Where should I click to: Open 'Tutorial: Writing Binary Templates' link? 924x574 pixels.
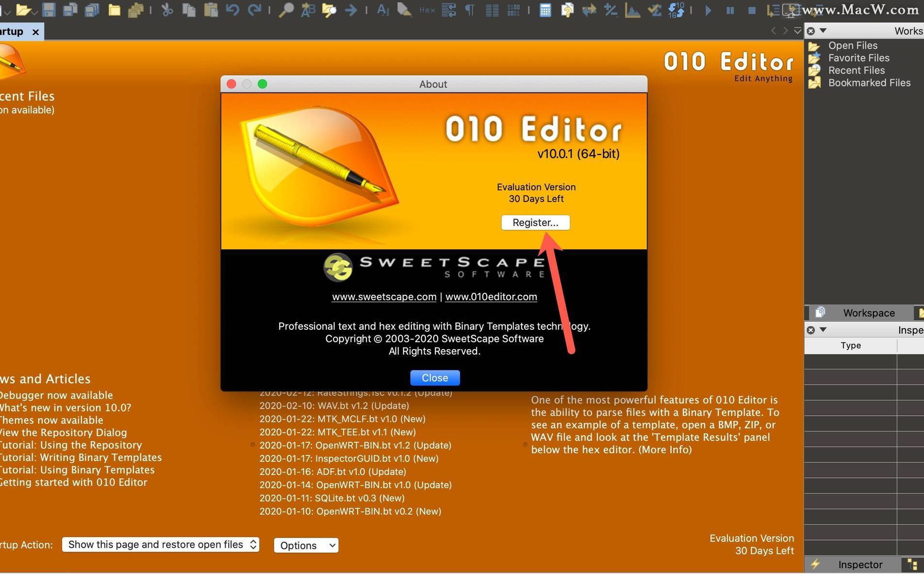[81, 457]
